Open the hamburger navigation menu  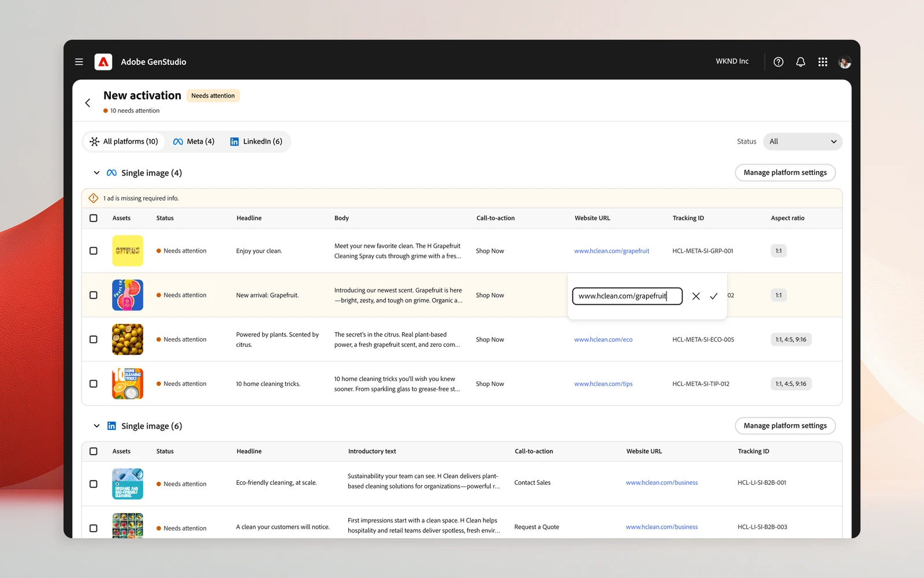click(79, 62)
